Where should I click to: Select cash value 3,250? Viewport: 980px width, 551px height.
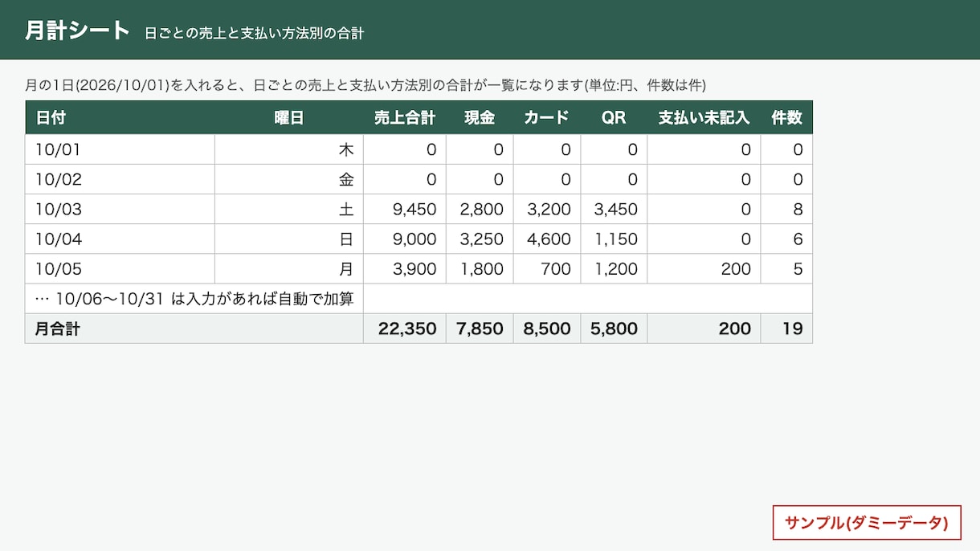pyautogui.click(x=480, y=239)
